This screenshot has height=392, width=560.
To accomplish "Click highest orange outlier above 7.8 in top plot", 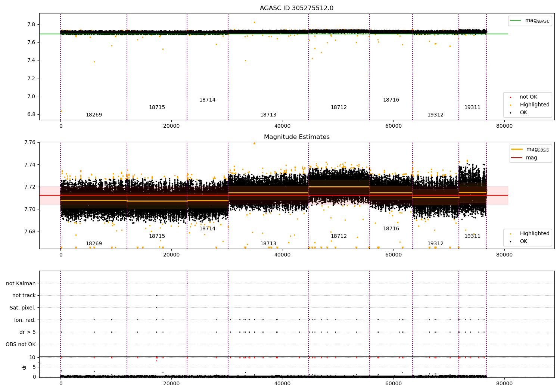I will click(x=254, y=22).
